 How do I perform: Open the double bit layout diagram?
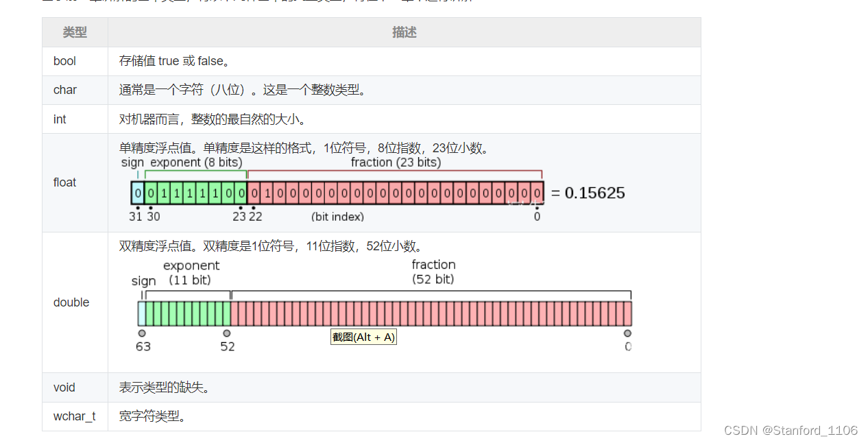click(381, 306)
